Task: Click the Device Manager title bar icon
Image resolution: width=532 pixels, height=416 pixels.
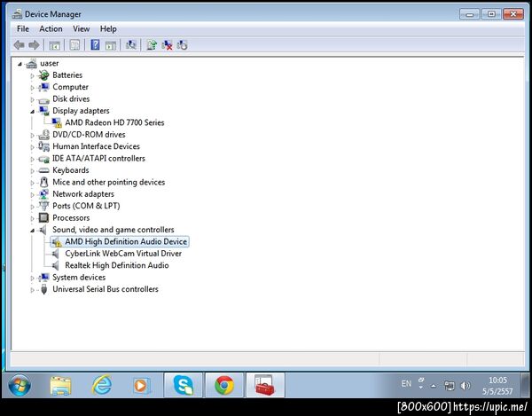Action: pos(17,14)
